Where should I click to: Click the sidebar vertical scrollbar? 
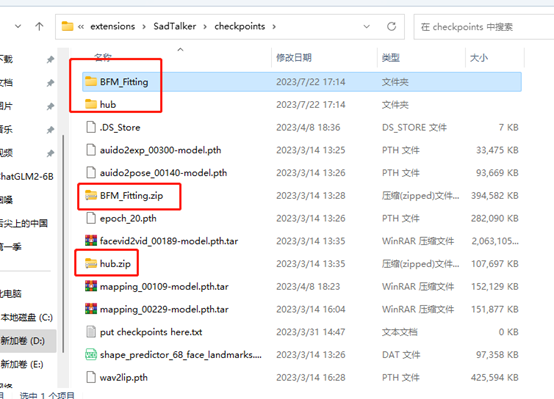tap(63, 244)
